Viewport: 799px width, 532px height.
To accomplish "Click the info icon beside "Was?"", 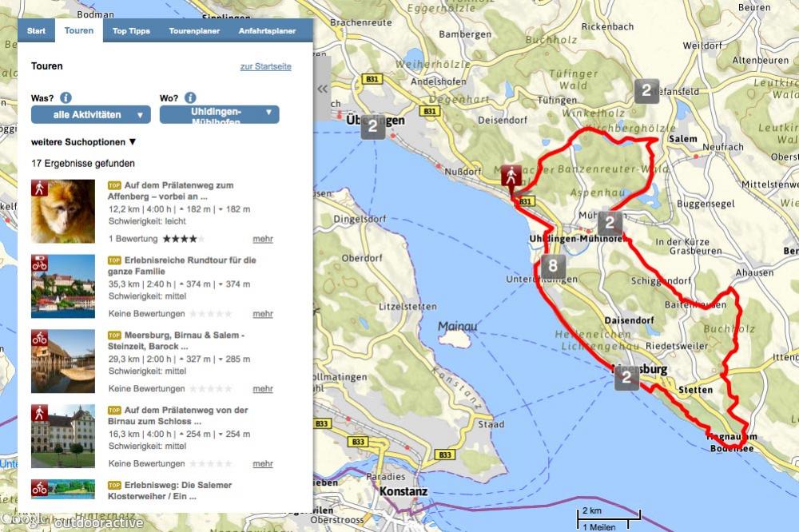I will click(x=66, y=98).
